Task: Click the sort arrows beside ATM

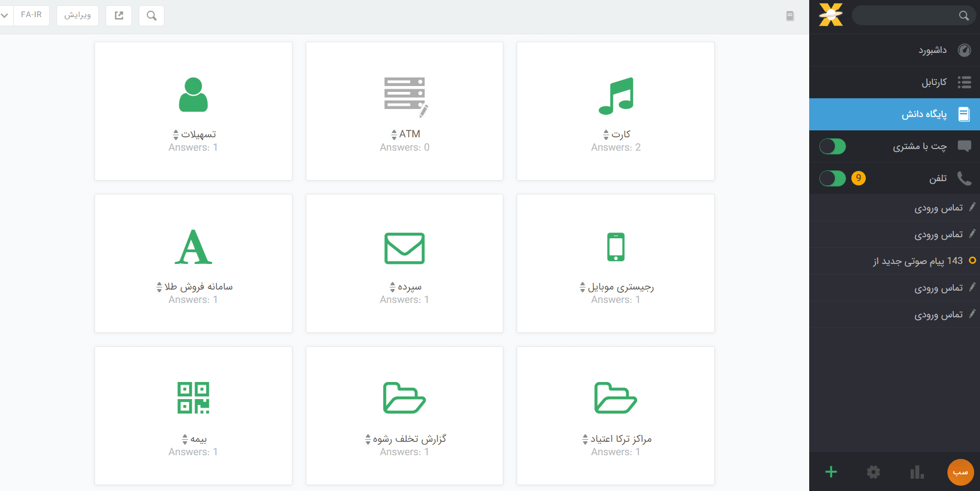Action: point(394,135)
